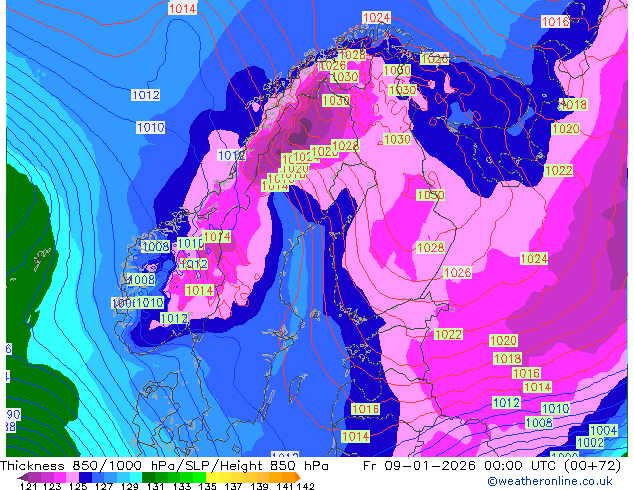Click the legend value 142
The height and width of the screenshot is (490, 634).
(306, 486)
